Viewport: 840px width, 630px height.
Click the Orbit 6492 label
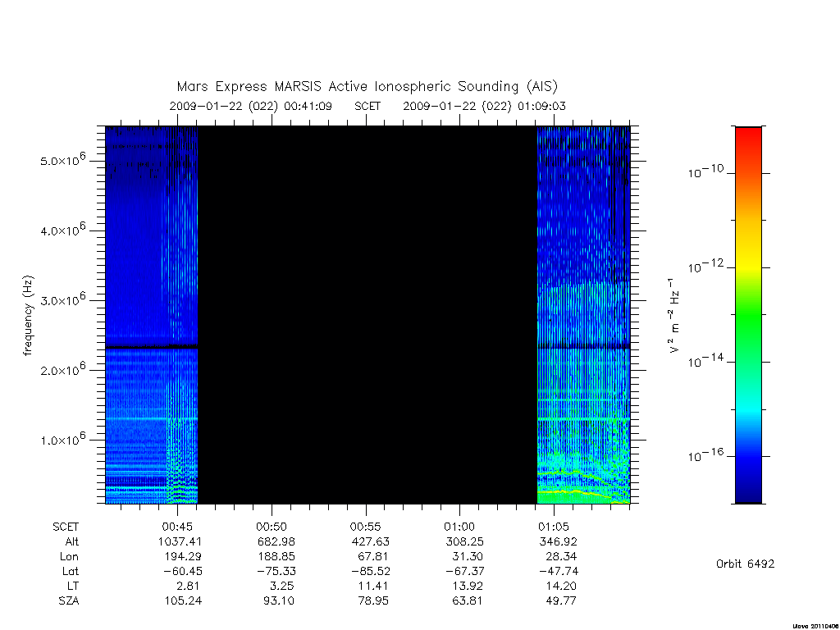point(745,564)
